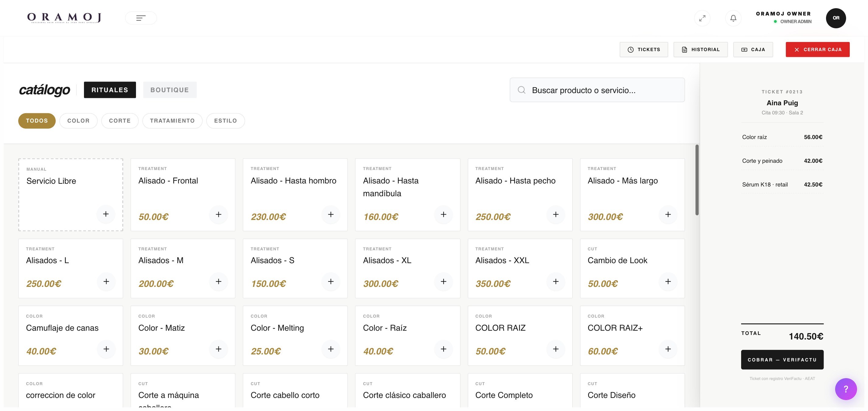
Task: Click the Alisados - XL service card
Action: [407, 269]
